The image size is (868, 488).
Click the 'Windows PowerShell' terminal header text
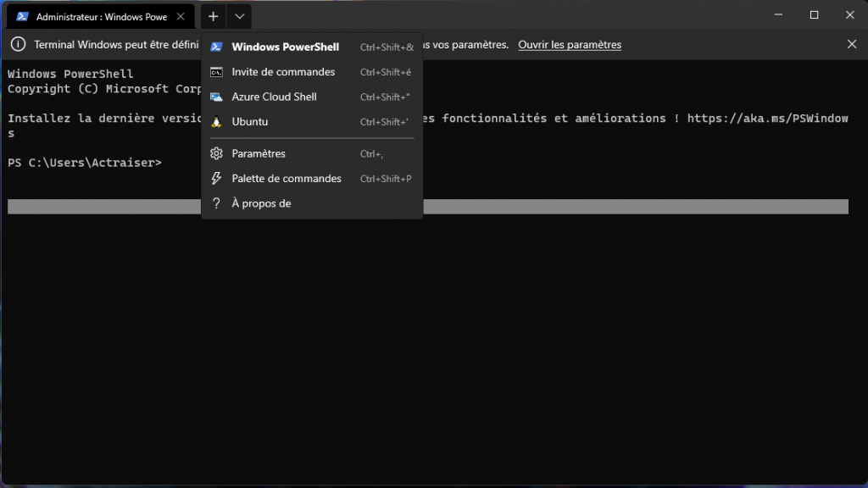coord(70,74)
